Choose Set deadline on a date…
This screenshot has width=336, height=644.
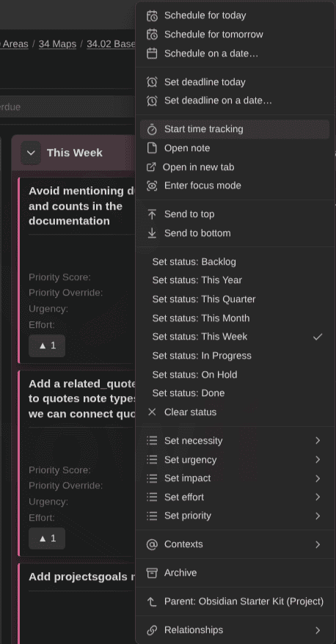click(x=235, y=100)
